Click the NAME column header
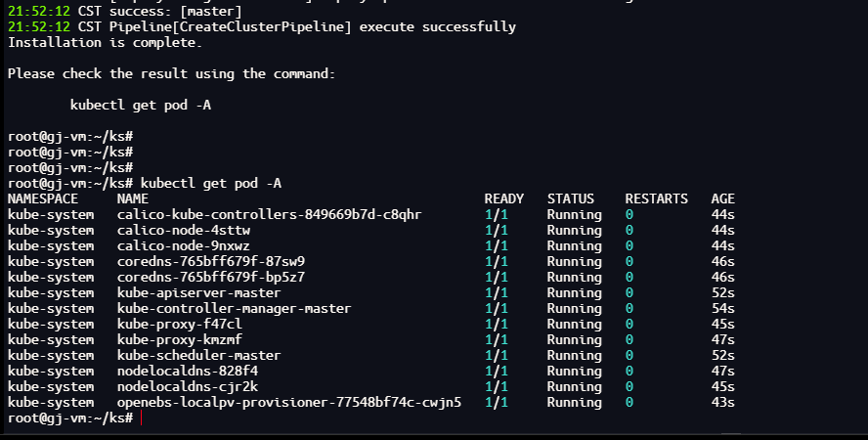868x440 pixels. [133, 198]
